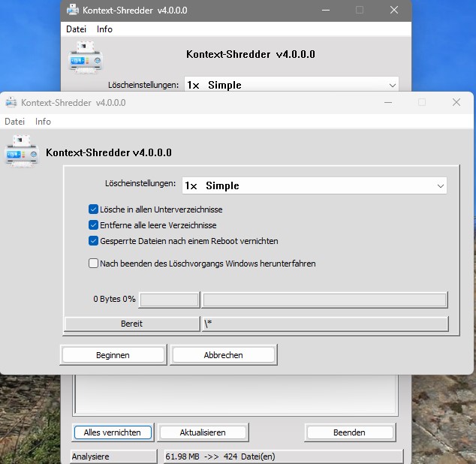476x464 pixels.
Task: Click the \* path field
Action: coord(325,324)
